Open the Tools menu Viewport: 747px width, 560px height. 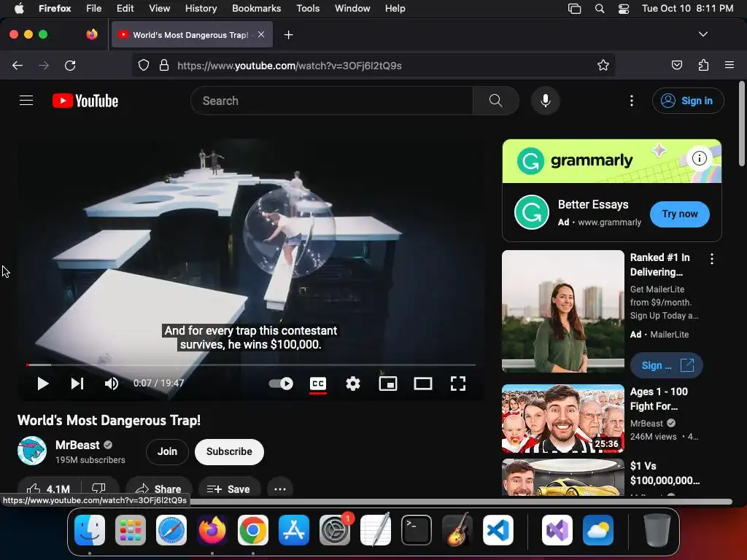pyautogui.click(x=308, y=8)
